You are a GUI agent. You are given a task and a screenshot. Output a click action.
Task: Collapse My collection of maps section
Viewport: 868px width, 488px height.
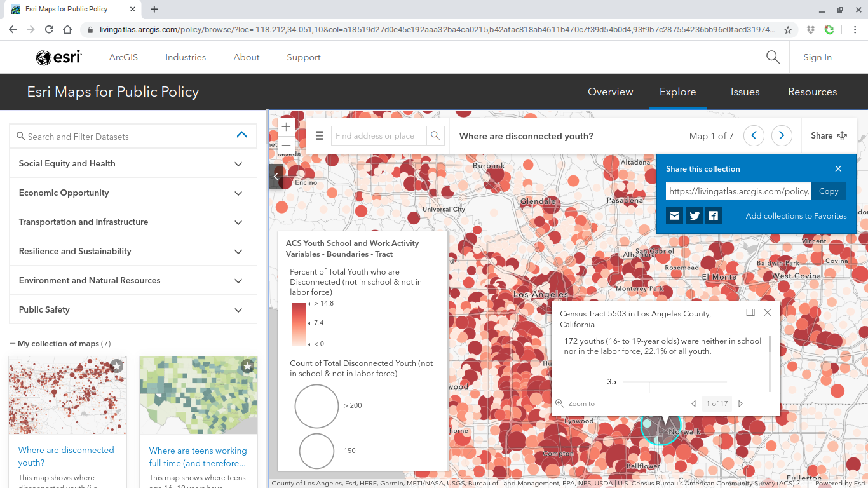[x=13, y=344]
